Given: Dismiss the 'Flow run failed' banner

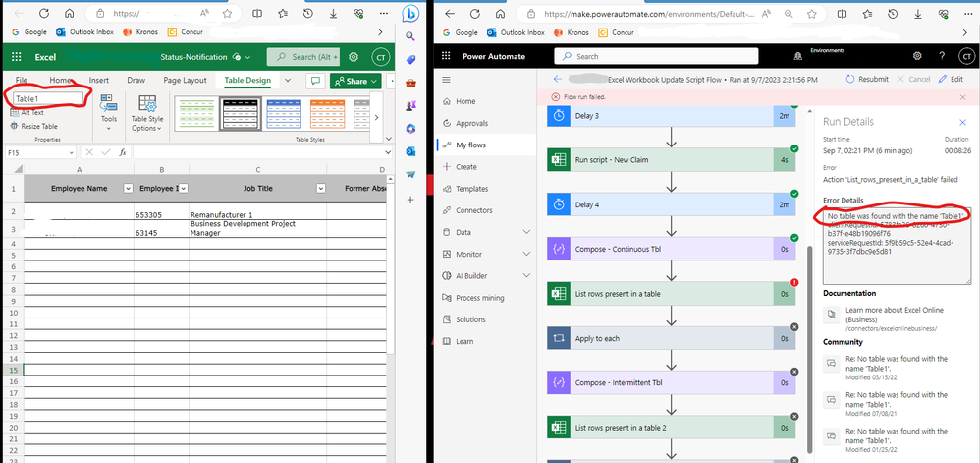Looking at the screenshot, I should [x=963, y=97].
